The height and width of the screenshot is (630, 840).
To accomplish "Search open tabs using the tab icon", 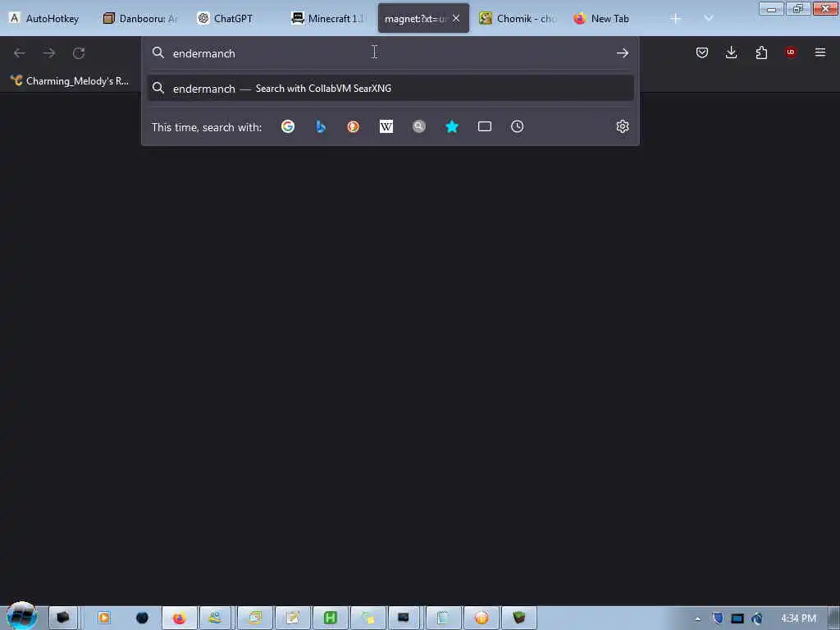I will click(x=484, y=126).
